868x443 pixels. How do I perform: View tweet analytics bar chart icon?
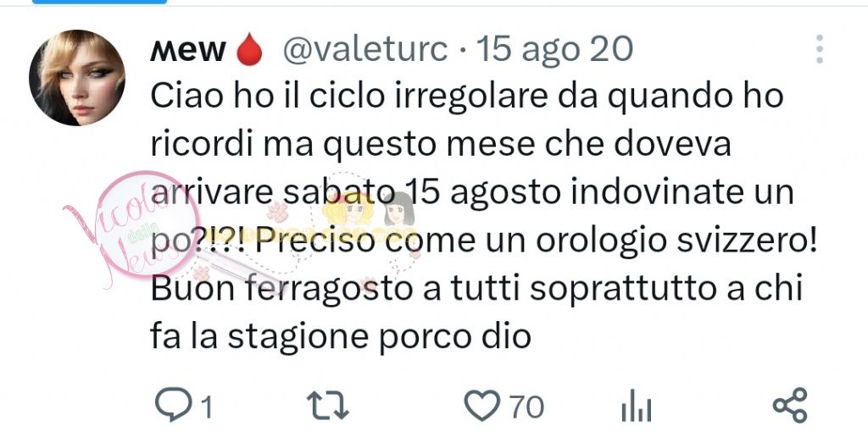[637, 406]
